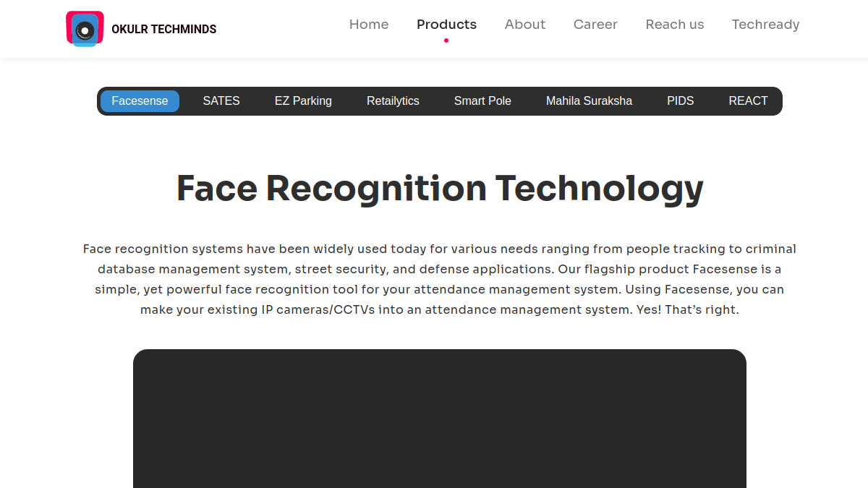Click the Face Recognition Technology heading

[440, 188]
